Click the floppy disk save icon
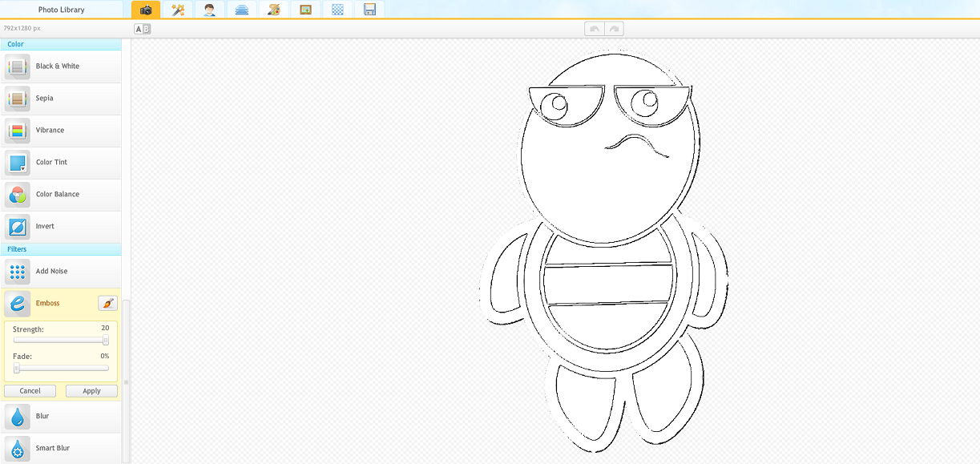980x464 pixels. click(369, 10)
